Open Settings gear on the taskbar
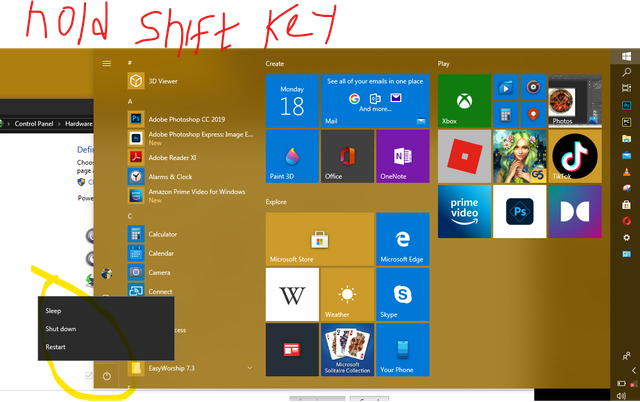Image resolution: width=640 pixels, height=402 pixels. tap(627, 238)
